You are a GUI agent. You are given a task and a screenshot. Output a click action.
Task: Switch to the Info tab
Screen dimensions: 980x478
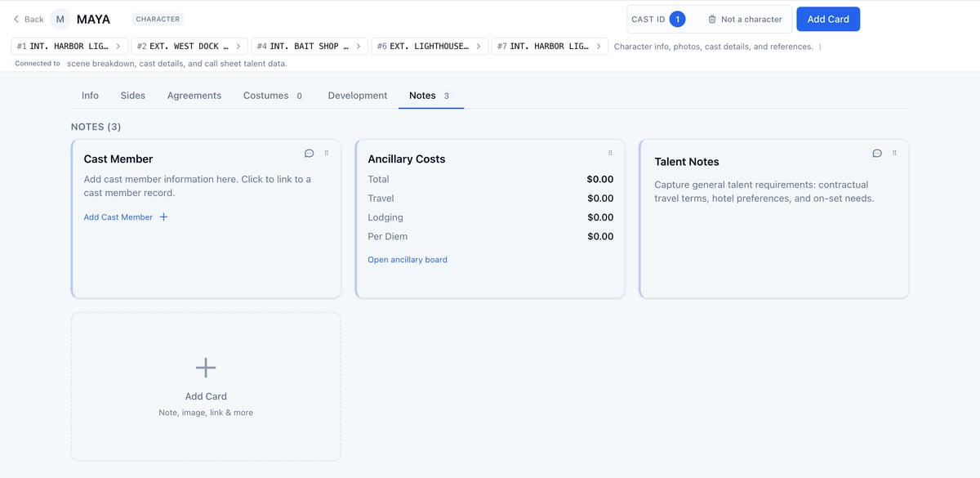tap(90, 96)
